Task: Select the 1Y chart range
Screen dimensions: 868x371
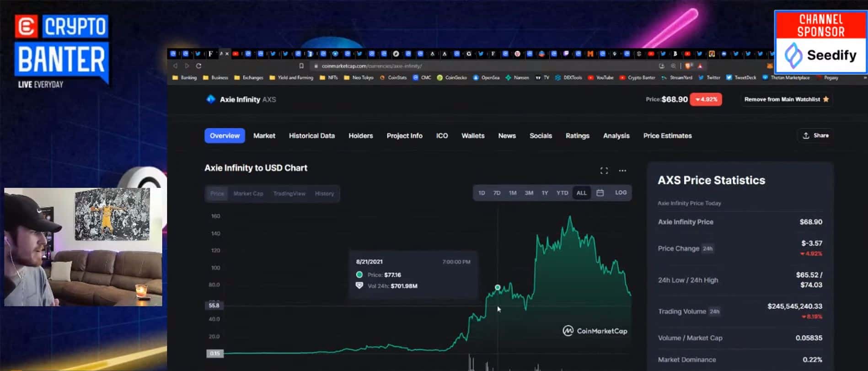Action: click(x=545, y=193)
